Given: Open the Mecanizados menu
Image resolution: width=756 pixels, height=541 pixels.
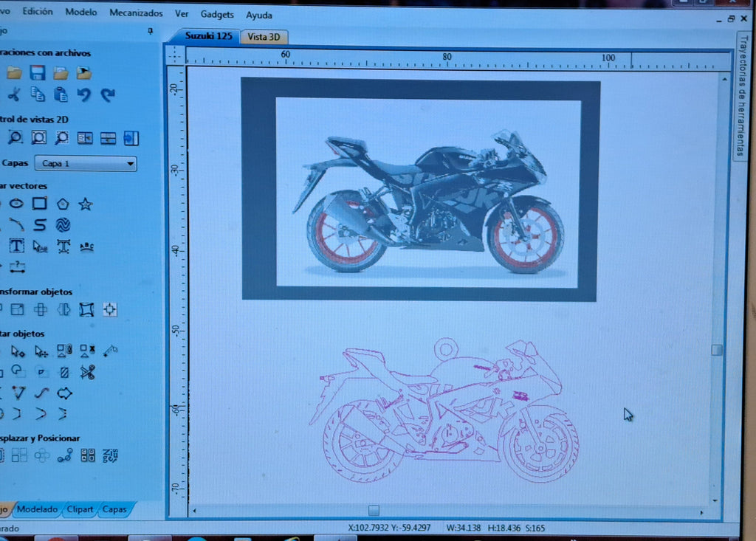Looking at the screenshot, I should pyautogui.click(x=136, y=13).
